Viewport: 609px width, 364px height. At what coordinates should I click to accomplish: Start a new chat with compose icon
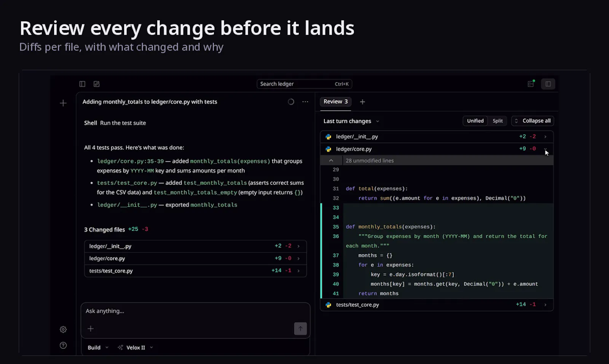(x=97, y=84)
